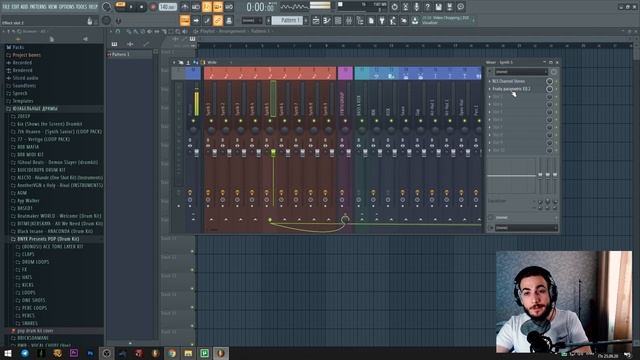Click the question mark help icon
Viewport: 640px width, 360px height.
point(427,7)
